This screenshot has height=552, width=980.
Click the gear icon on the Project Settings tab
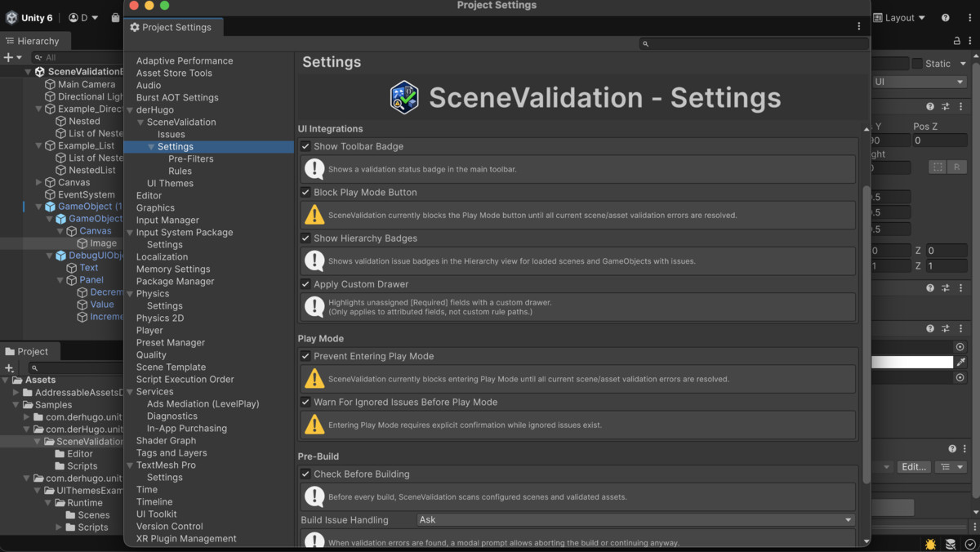click(135, 27)
